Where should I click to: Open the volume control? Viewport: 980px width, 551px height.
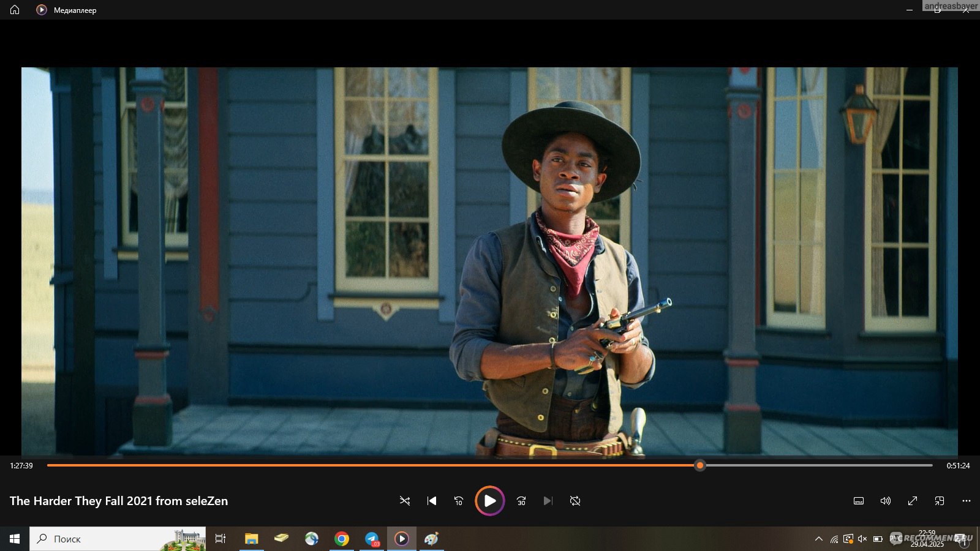[886, 501]
